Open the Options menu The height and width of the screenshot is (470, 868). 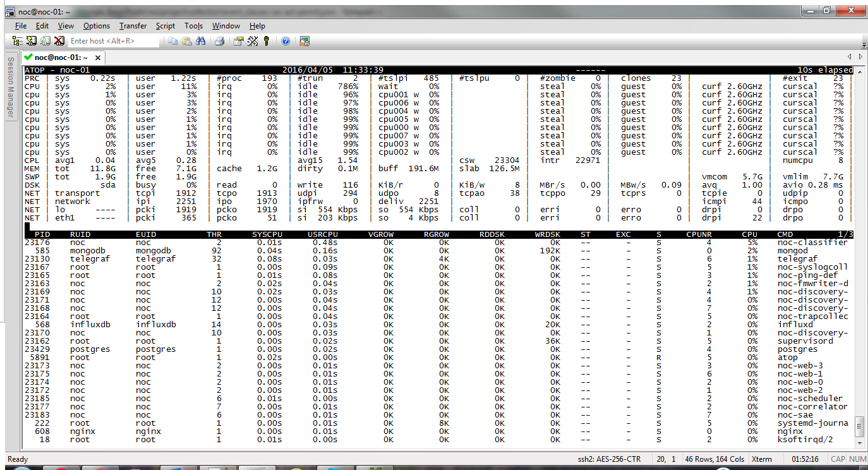point(97,26)
